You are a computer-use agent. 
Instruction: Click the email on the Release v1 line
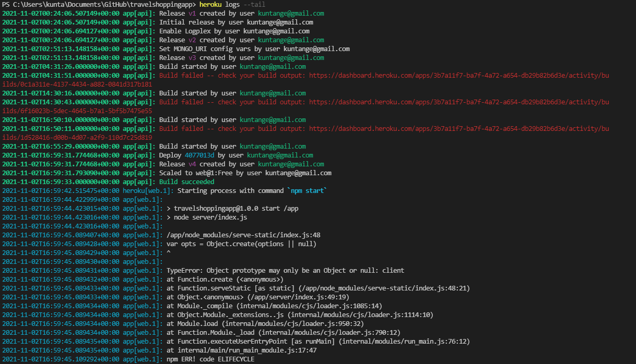(x=291, y=13)
